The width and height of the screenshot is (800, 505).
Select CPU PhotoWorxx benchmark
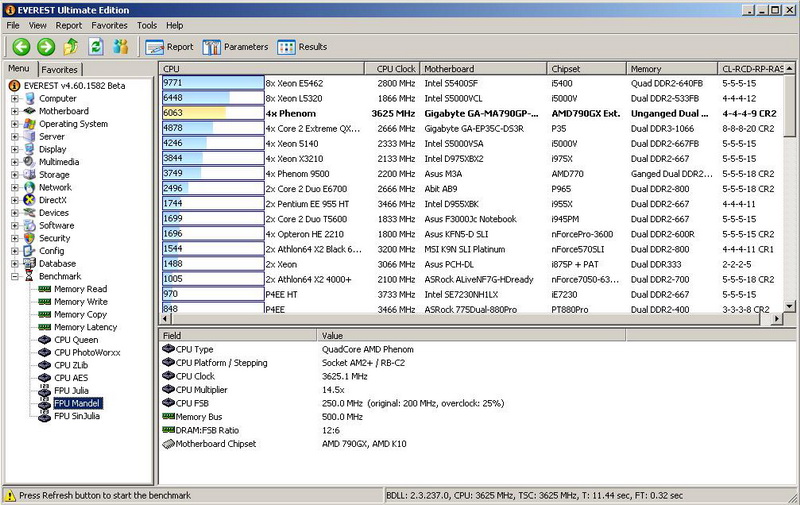click(x=87, y=352)
